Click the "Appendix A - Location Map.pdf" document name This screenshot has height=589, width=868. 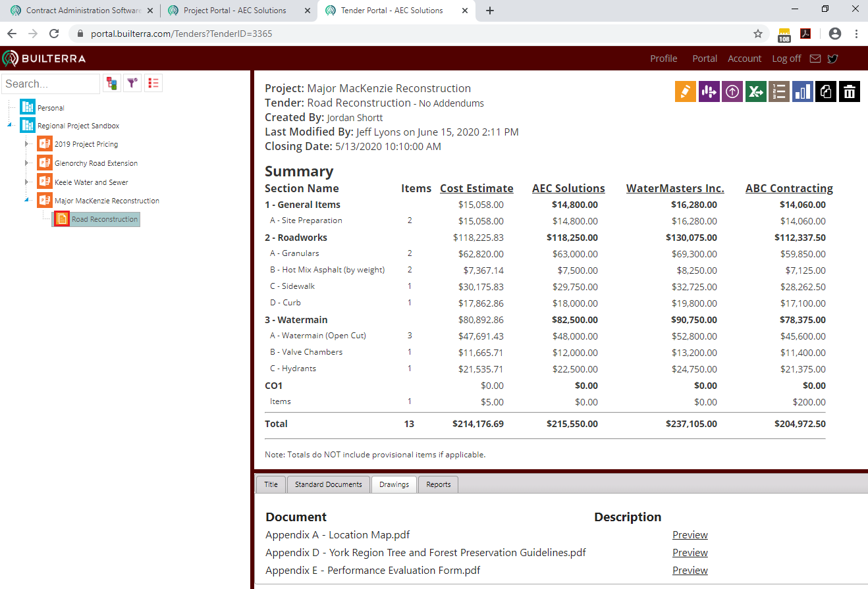(x=338, y=535)
